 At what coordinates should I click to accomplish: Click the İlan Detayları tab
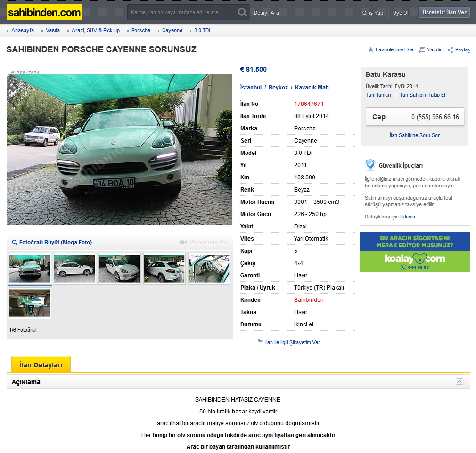click(x=41, y=364)
